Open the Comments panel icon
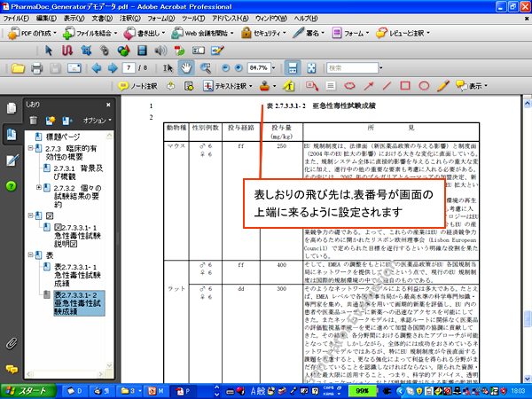 coord(12,369)
